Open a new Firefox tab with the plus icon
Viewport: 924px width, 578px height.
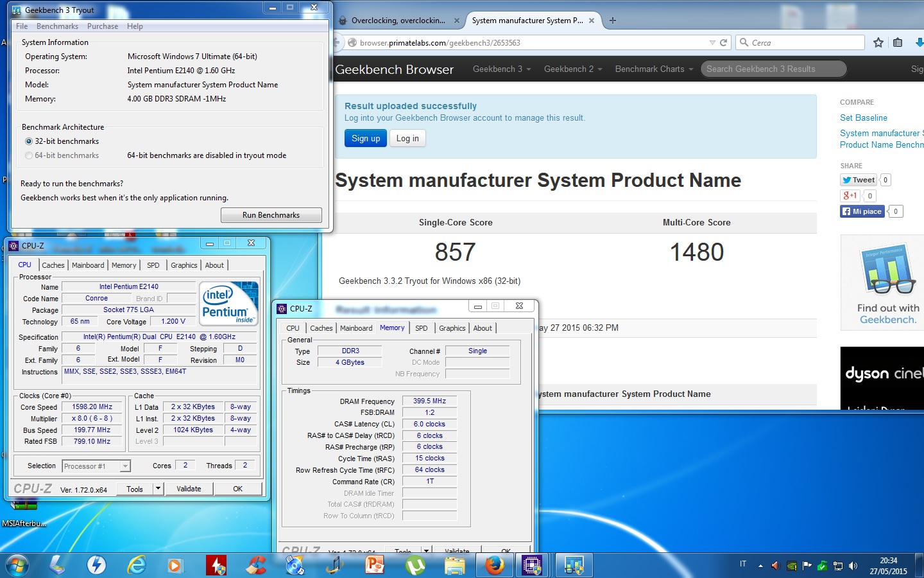click(613, 21)
